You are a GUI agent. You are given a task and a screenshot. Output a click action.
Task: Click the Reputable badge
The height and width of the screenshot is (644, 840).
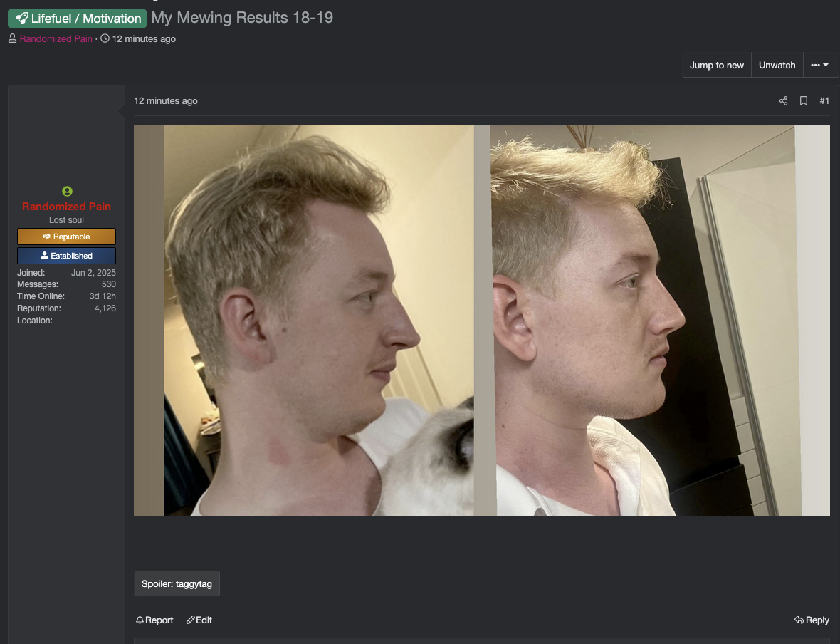pyautogui.click(x=66, y=237)
